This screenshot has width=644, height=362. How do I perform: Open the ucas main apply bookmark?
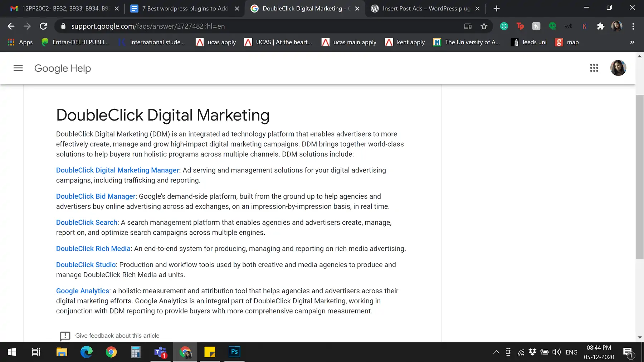click(x=349, y=42)
